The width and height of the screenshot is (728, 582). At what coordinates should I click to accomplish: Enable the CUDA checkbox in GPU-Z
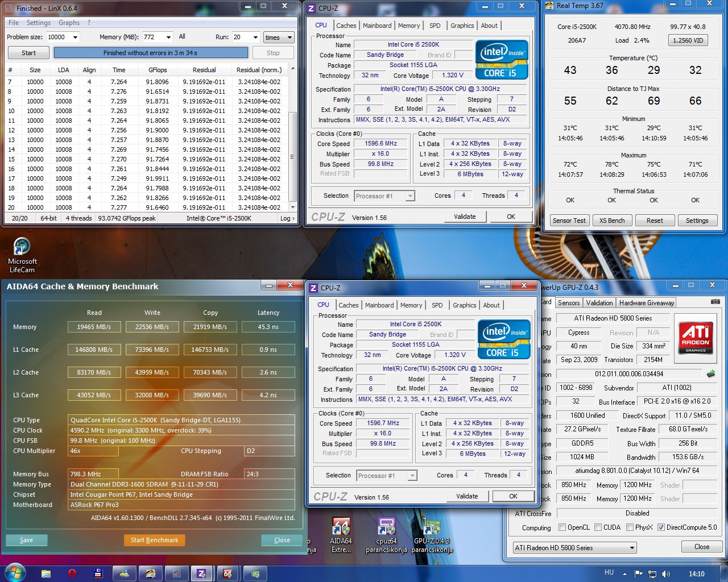598,527
